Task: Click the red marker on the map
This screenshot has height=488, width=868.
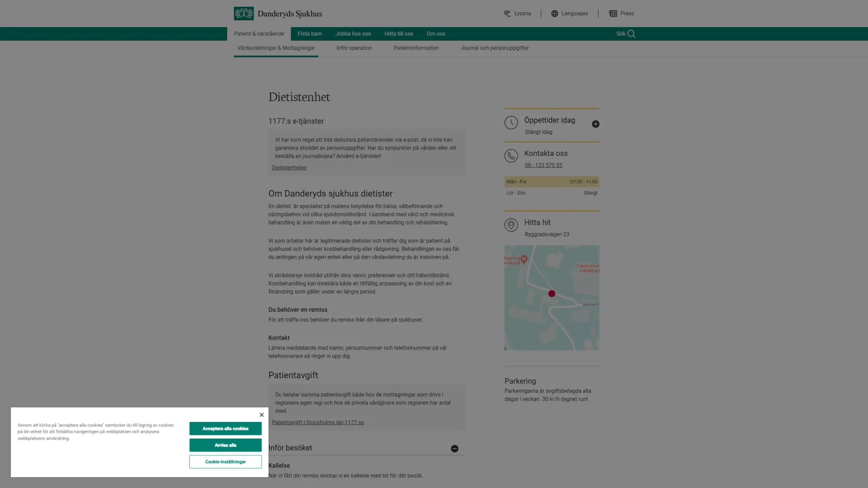Action: click(551, 294)
